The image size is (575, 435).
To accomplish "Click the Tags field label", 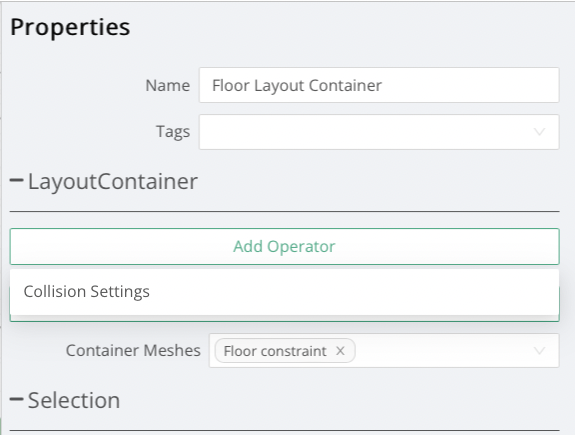I will tap(173, 132).
